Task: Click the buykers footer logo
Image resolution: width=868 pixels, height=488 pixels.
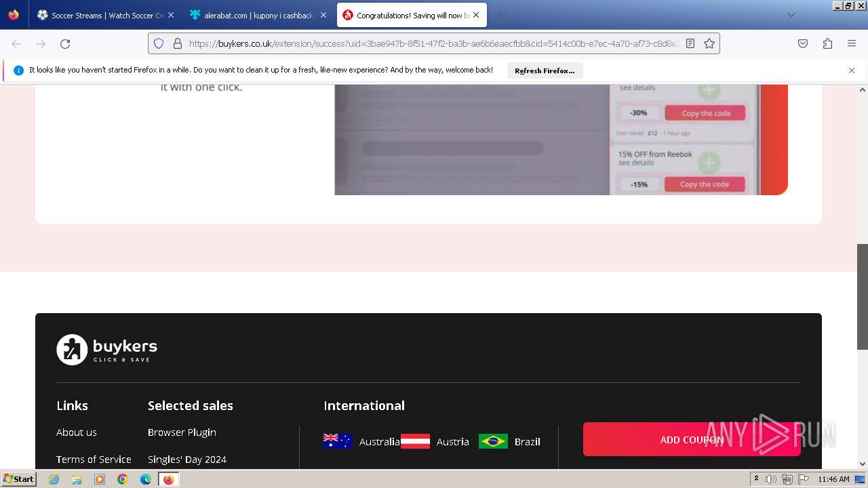Action: (107, 350)
